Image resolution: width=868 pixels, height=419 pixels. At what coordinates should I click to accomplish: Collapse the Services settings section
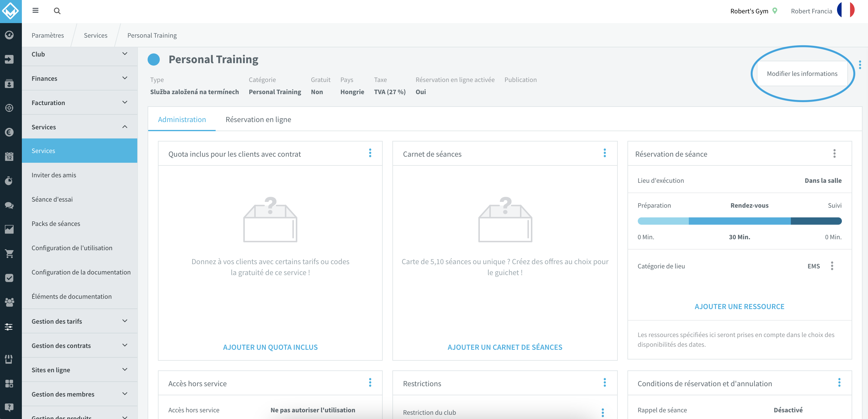click(80, 127)
